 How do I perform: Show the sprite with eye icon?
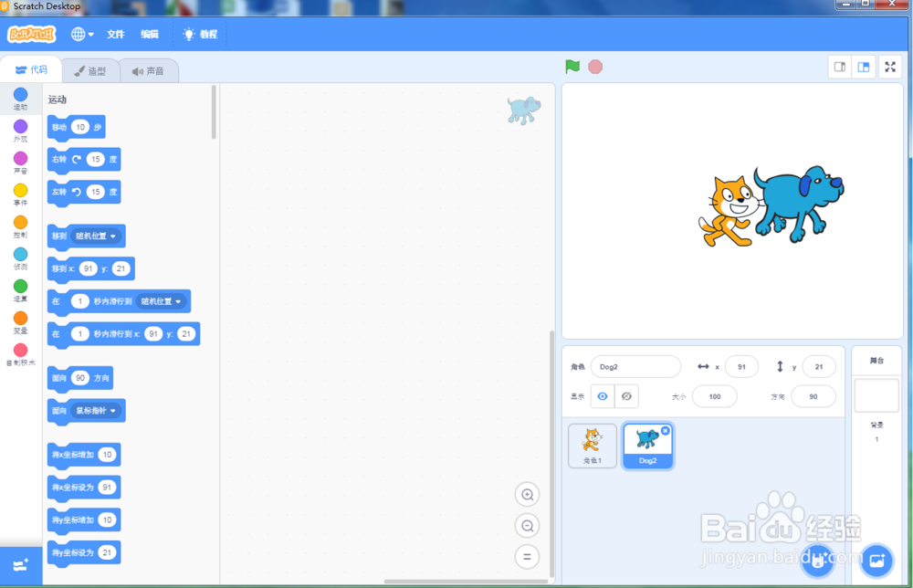coord(603,396)
